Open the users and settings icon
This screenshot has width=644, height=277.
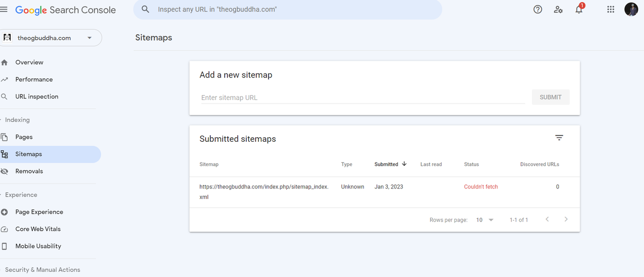coord(558,10)
